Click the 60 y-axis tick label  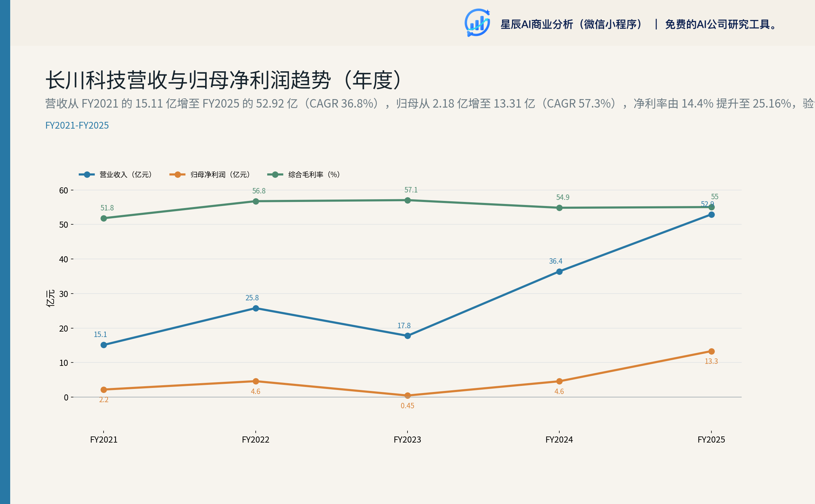tap(64, 190)
